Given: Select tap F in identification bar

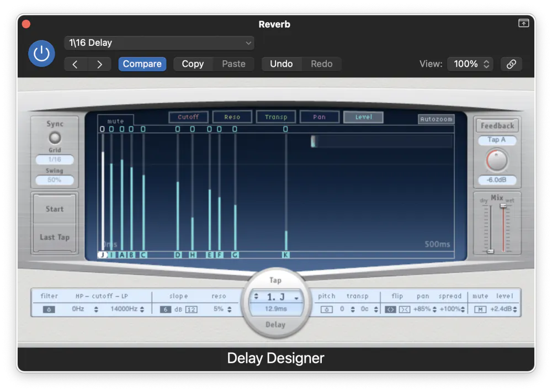Looking at the screenshot, I should point(219,255).
